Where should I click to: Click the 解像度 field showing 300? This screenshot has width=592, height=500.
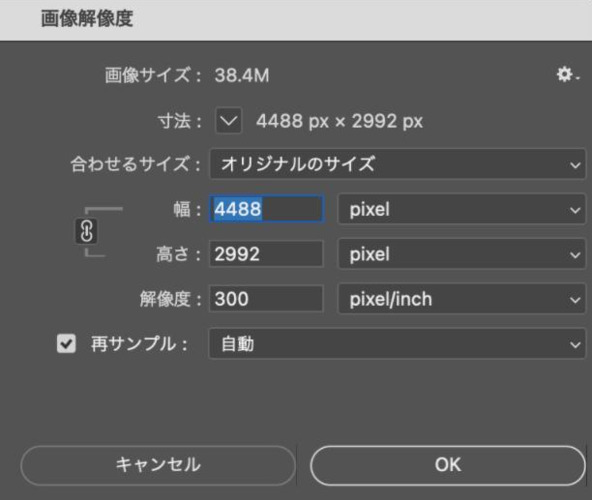click(266, 299)
